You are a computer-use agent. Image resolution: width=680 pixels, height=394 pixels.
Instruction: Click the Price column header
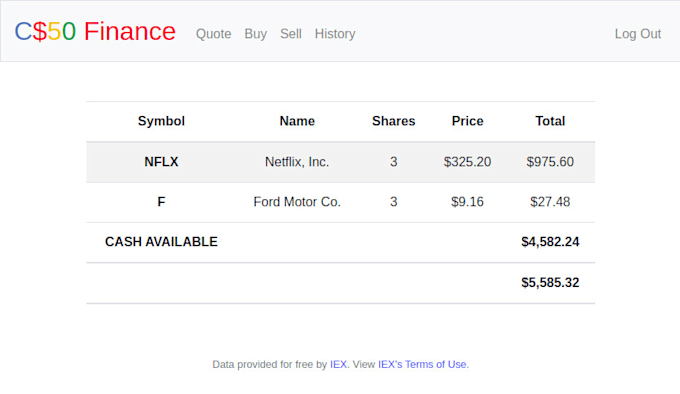coord(467,121)
